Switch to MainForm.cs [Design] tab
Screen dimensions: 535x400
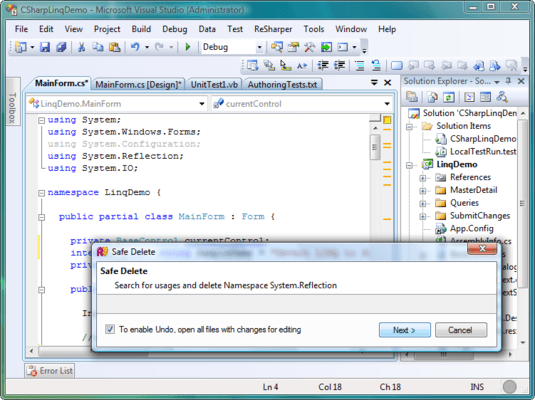point(138,84)
